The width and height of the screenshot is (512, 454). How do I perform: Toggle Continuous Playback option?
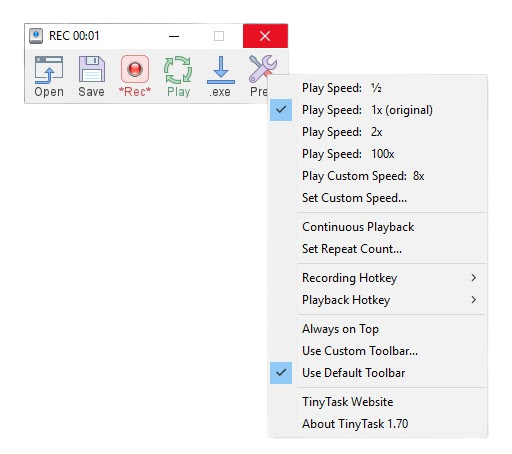378,227
